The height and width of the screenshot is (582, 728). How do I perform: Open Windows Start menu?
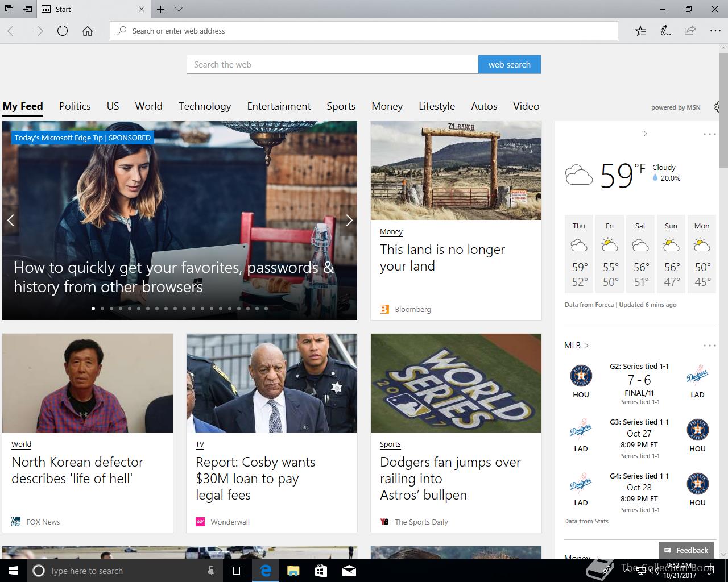(x=14, y=571)
